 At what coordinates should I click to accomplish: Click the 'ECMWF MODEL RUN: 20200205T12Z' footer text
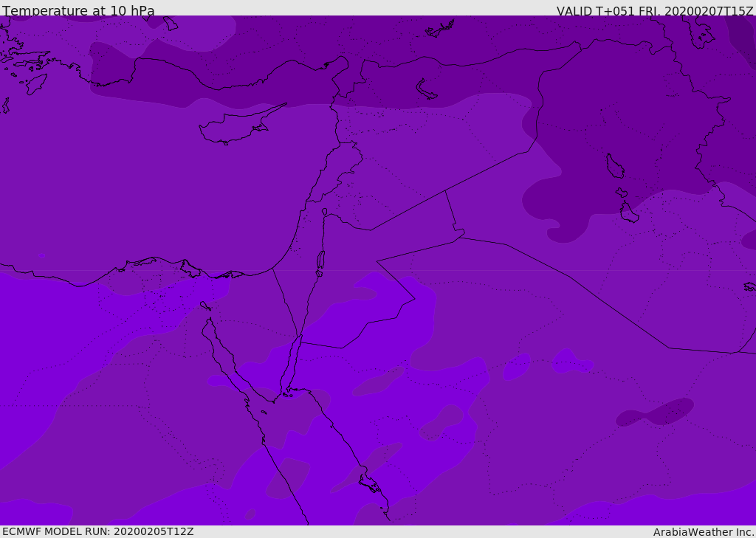[x=98, y=531]
